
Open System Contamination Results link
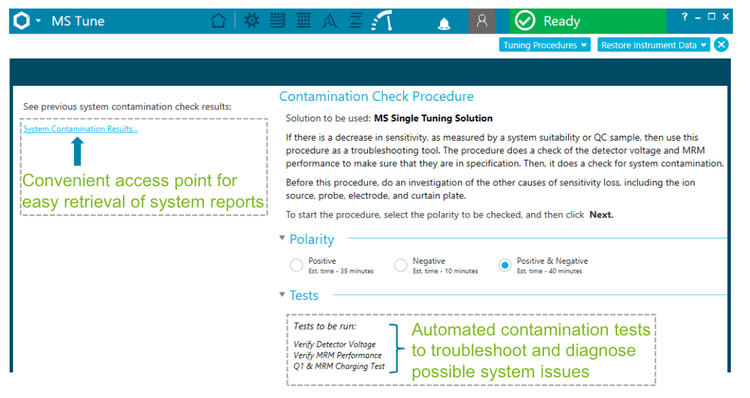tap(80, 129)
